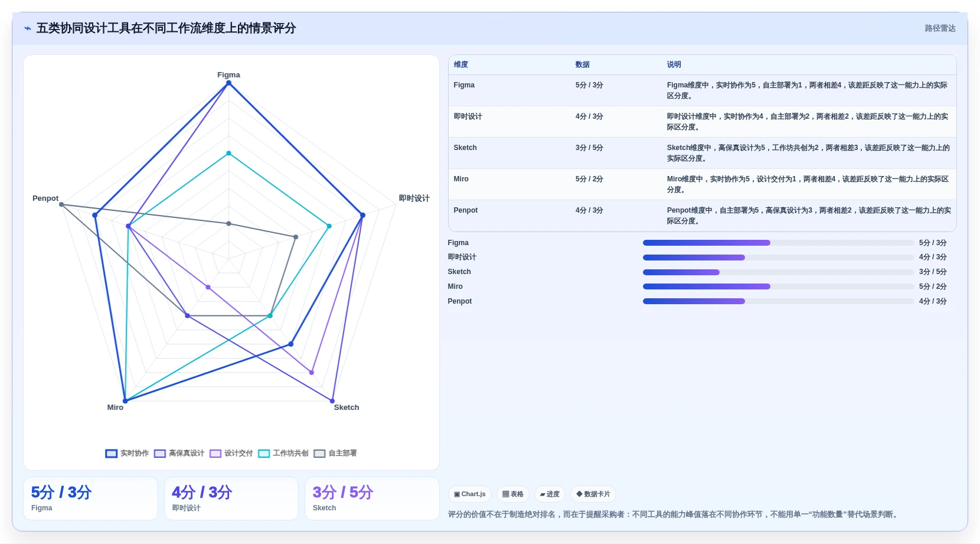The width and height of the screenshot is (980, 544).
Task: Click the 5分 / 2分 table value
Action: pos(589,179)
